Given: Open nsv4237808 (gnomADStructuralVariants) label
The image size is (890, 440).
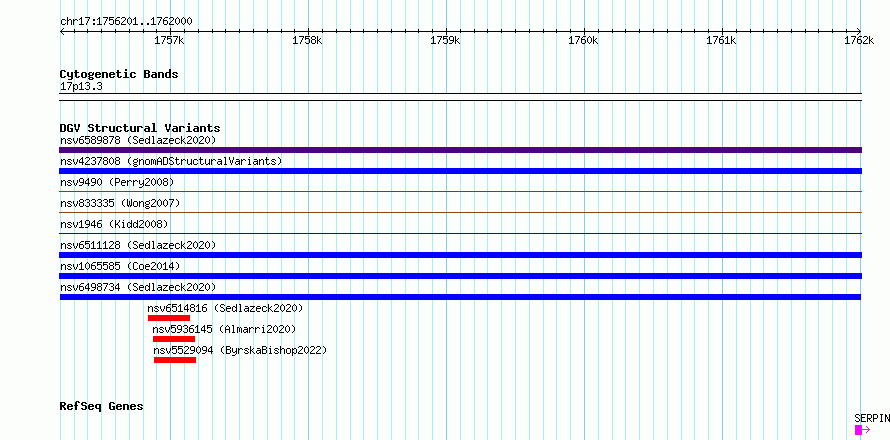Looking at the screenshot, I should [x=171, y=161].
